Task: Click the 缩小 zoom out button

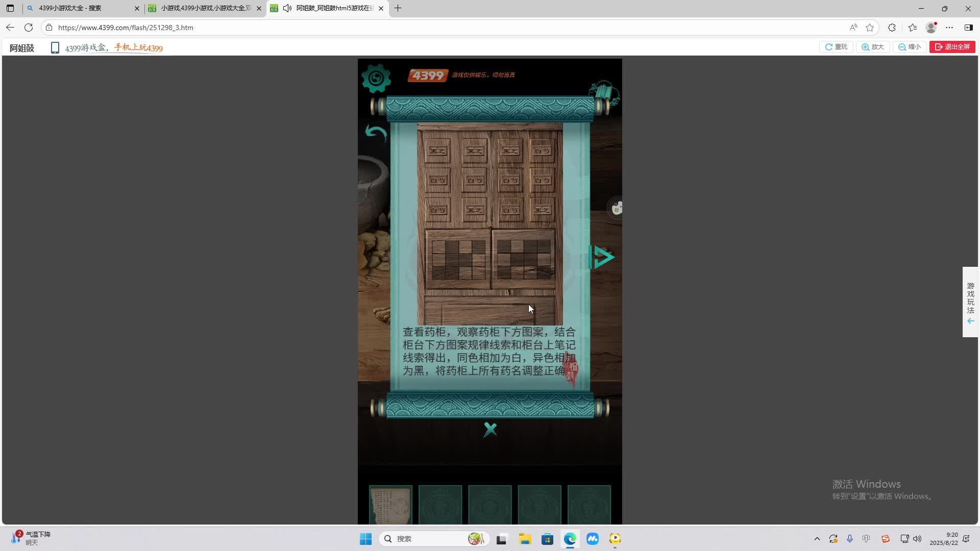Action: pos(910,47)
